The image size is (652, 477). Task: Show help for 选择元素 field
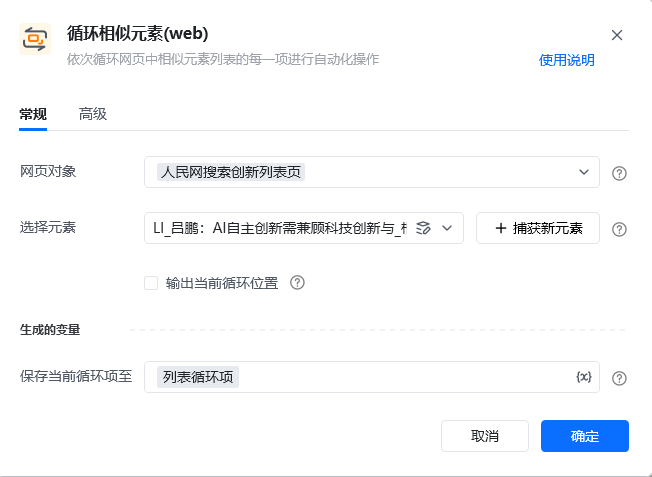coord(619,229)
